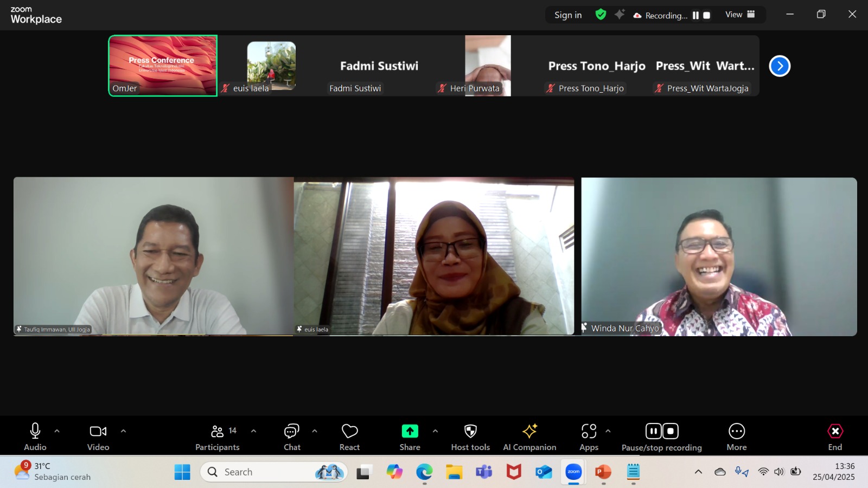Open the React emoji menu
This screenshot has height=488, width=868.
[x=349, y=436]
